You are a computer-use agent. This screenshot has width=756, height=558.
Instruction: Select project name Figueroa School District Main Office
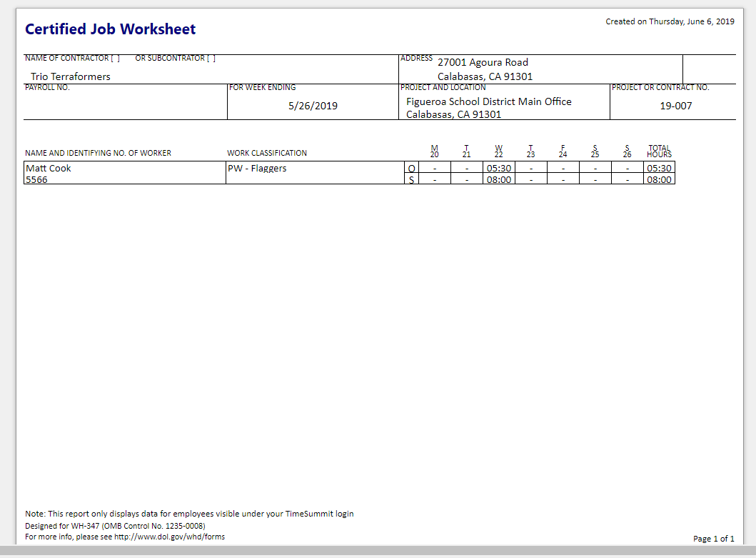point(488,102)
